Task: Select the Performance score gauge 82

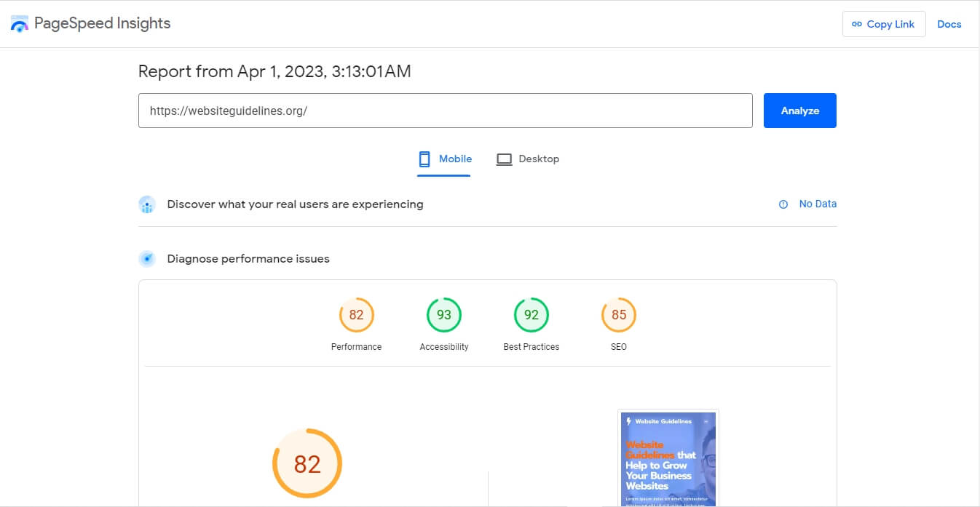Action: point(356,315)
